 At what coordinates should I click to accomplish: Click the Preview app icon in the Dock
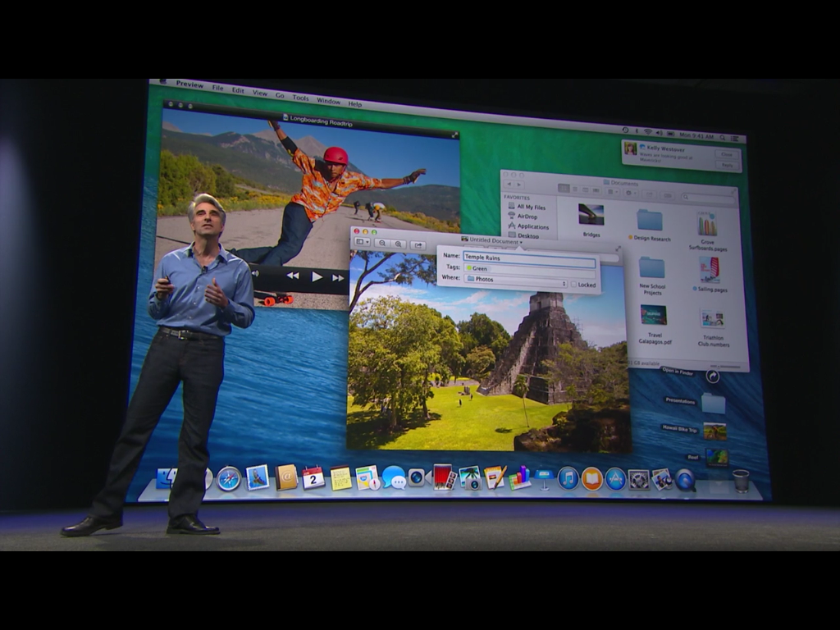(662, 479)
